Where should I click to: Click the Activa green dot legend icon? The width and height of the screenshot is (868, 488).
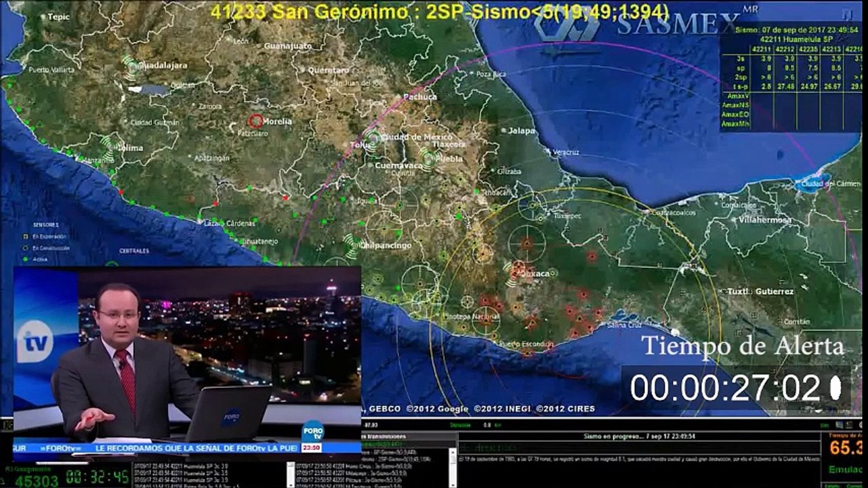[x=25, y=259]
